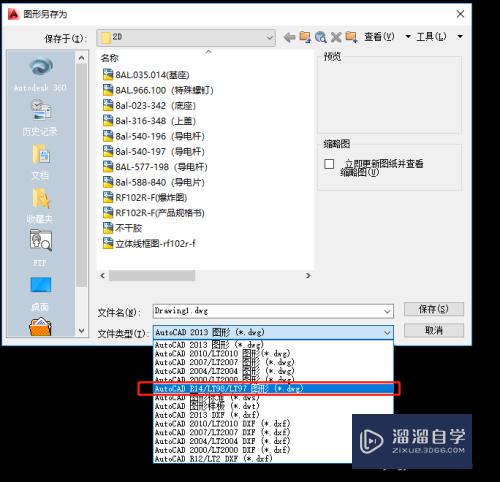Screen dimensions: 500x482
Task: Click the file list scroll right arrow
Action: (308, 276)
